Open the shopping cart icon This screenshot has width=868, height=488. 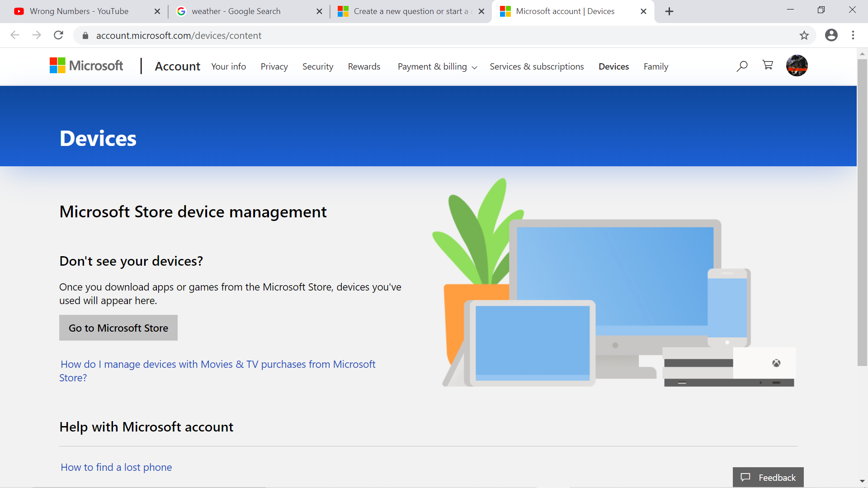[x=768, y=66]
